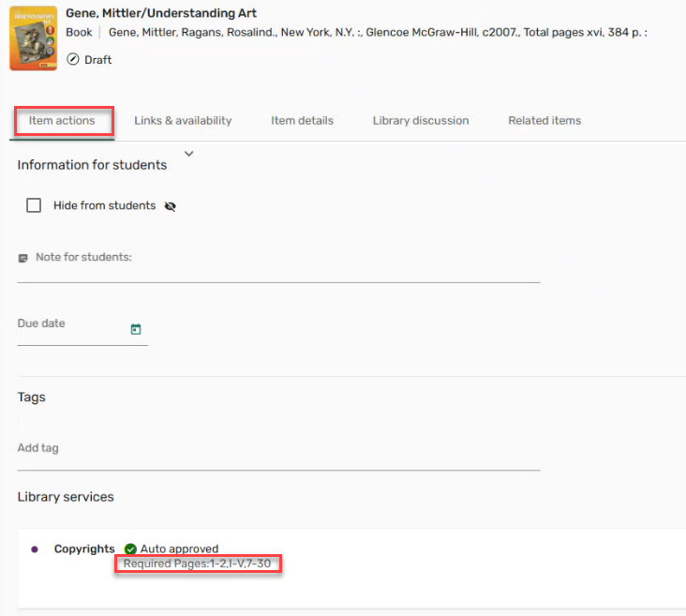
Task: Click the Gene, Mittler/Understanding Art title
Action: pyautogui.click(x=161, y=13)
